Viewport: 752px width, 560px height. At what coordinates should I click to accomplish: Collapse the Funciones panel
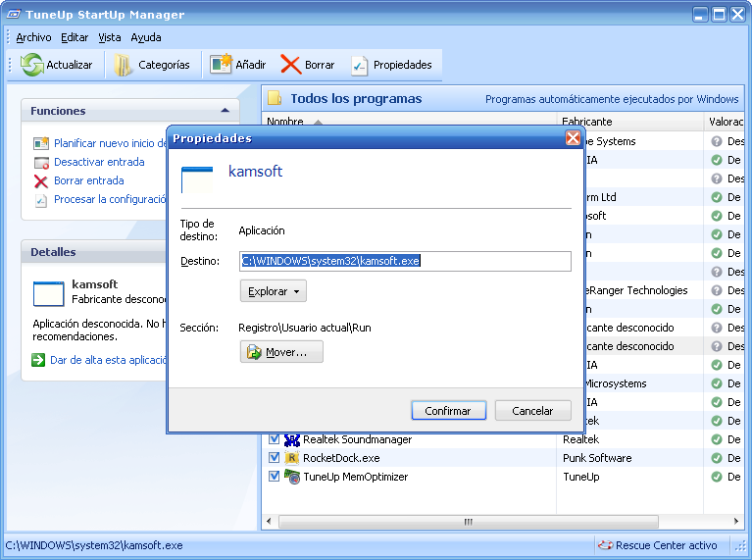tap(225, 111)
